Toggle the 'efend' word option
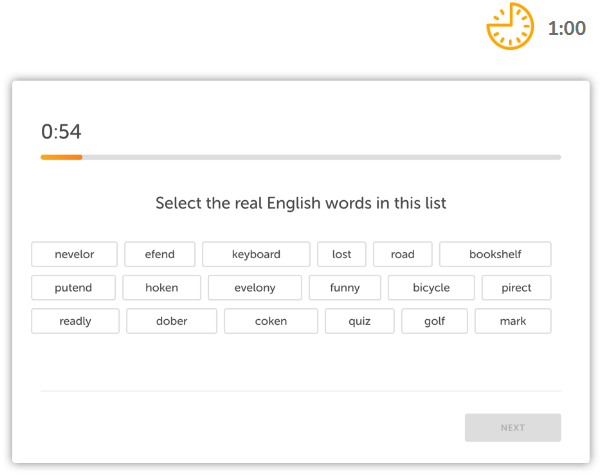 tap(160, 254)
